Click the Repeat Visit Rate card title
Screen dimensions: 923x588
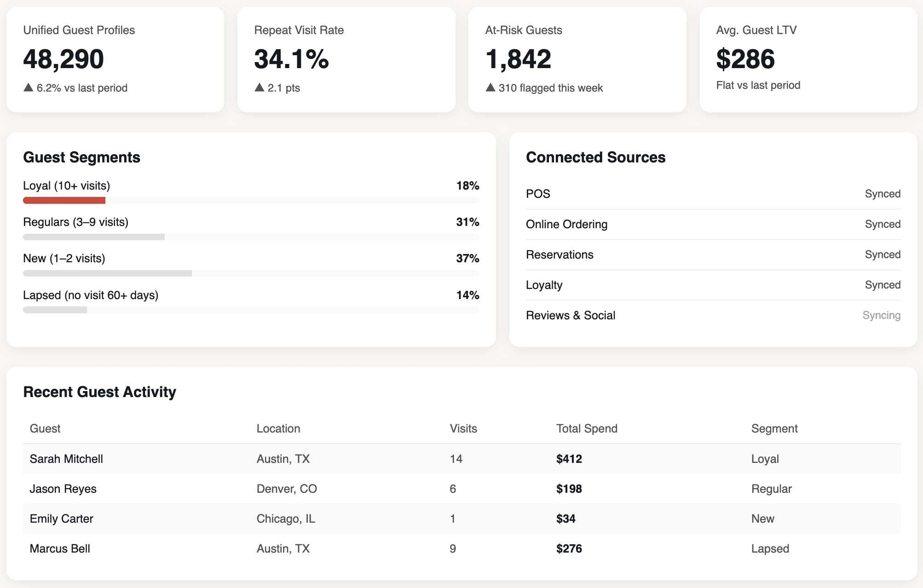click(299, 30)
